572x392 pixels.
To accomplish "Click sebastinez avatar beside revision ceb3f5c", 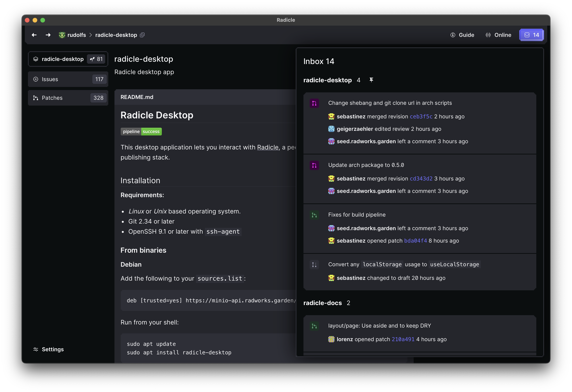I will (331, 116).
